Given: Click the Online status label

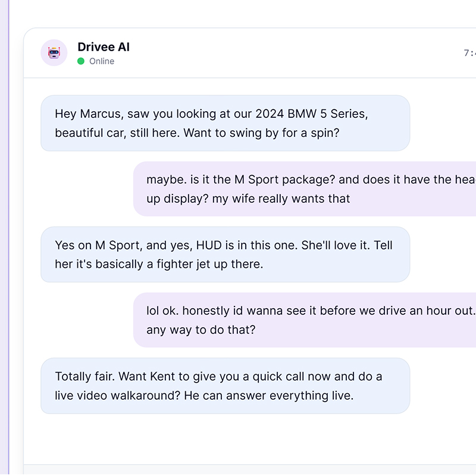Looking at the screenshot, I should tap(102, 61).
